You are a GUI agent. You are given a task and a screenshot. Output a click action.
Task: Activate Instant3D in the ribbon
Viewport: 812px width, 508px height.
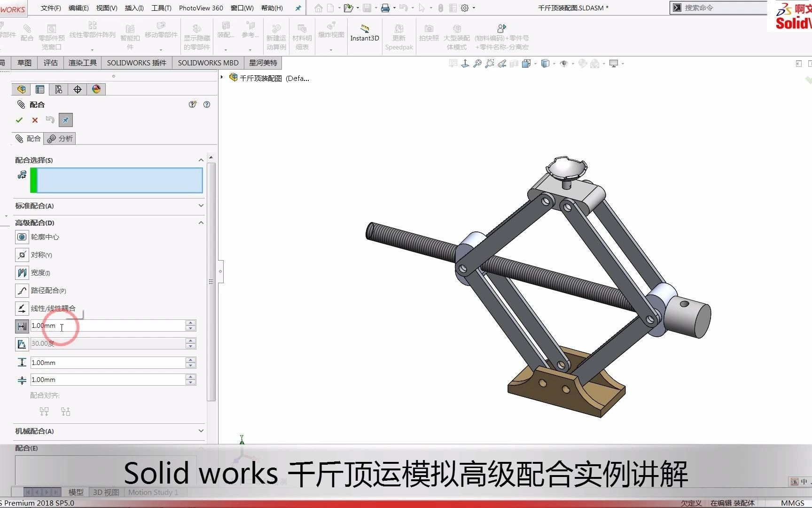pyautogui.click(x=364, y=33)
